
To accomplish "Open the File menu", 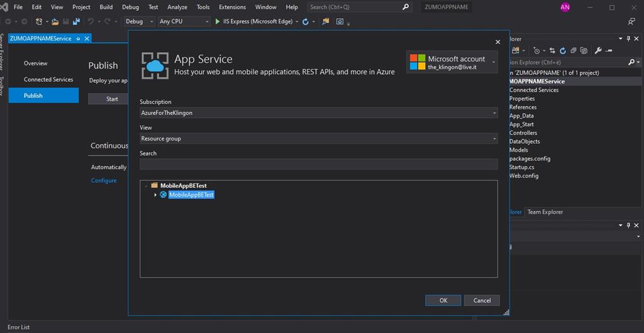I will [18, 7].
